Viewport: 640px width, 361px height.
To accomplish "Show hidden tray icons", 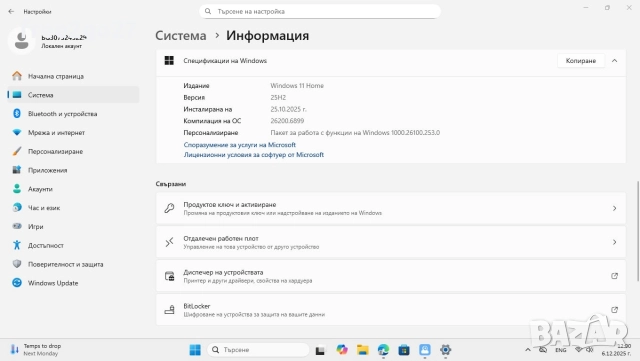I will pos(528,350).
